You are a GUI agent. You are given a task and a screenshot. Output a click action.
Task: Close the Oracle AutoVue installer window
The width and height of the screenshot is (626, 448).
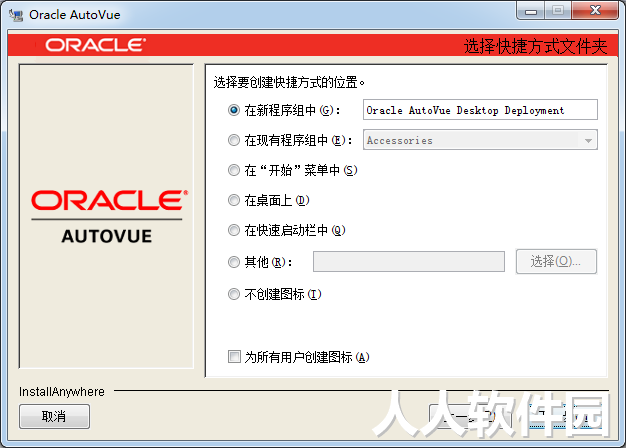[595, 10]
